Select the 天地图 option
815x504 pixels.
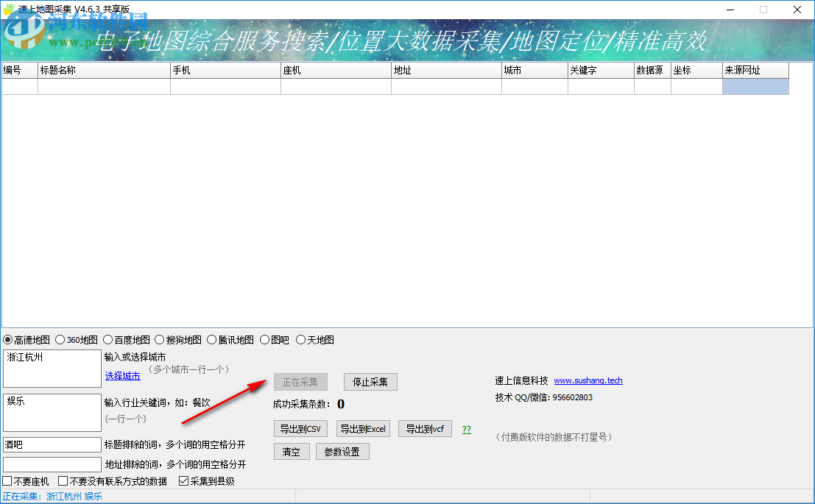[300, 339]
